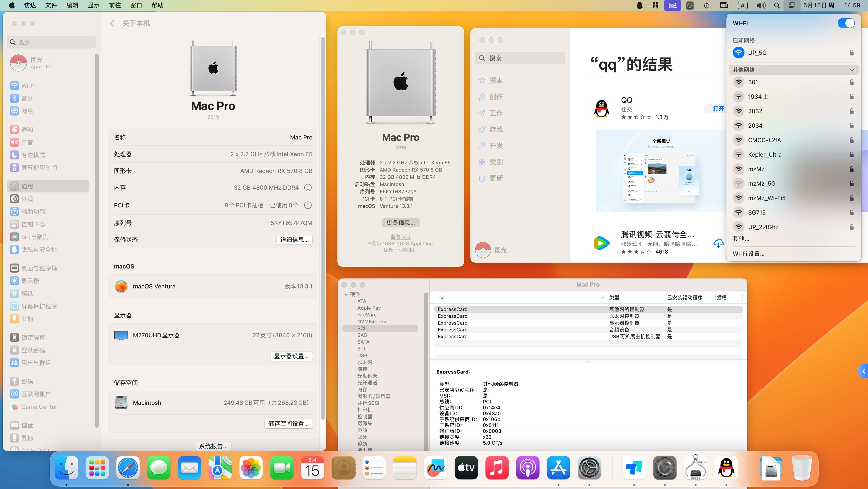Collapse the Other Networks section
The width and height of the screenshot is (868, 489).
[x=851, y=70]
